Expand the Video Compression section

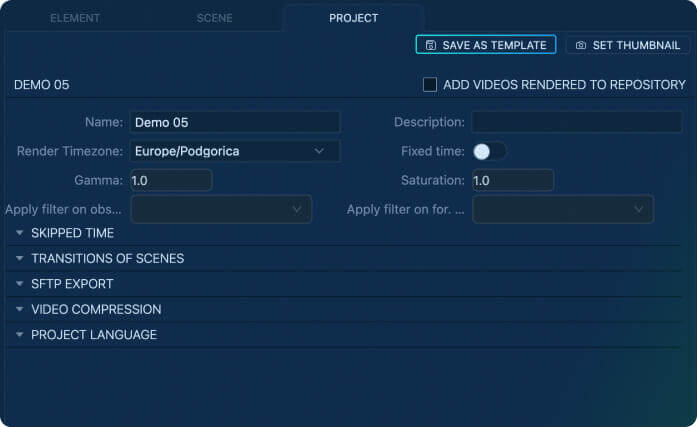click(x=96, y=309)
